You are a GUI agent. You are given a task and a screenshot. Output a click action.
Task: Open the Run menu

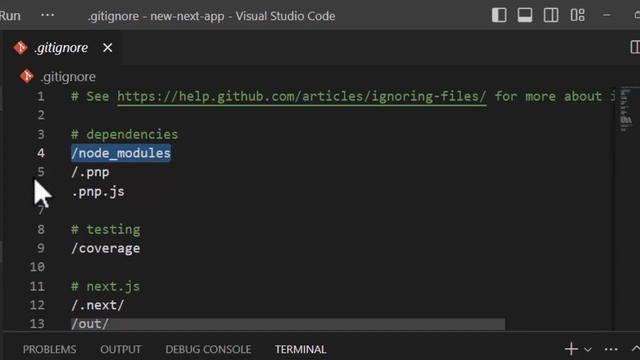point(10,16)
